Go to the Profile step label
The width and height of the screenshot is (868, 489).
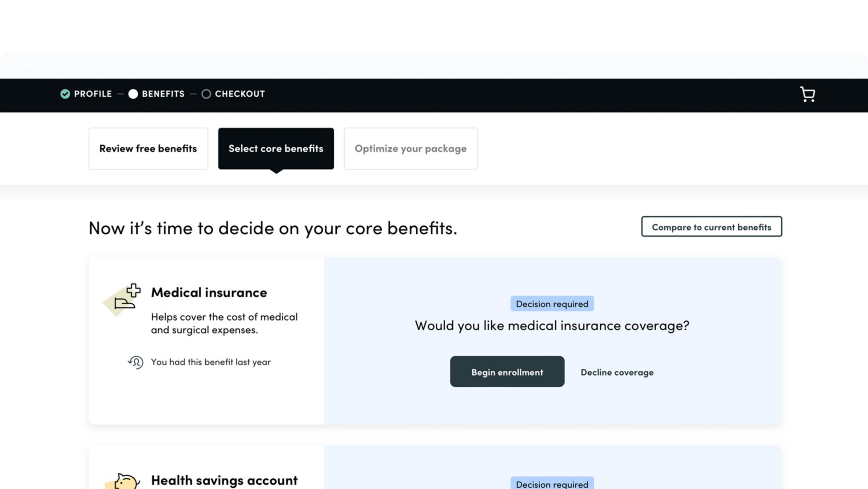point(93,94)
